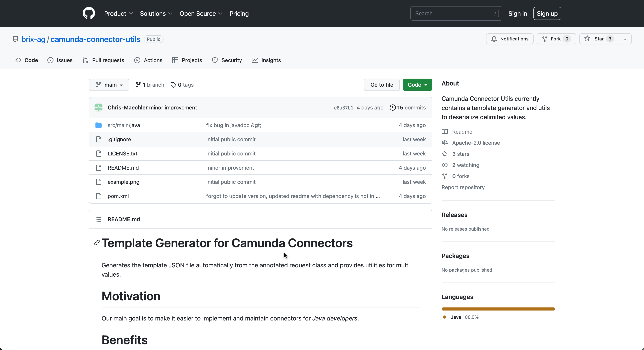
Task: Select the Code tab
Action: click(26, 60)
